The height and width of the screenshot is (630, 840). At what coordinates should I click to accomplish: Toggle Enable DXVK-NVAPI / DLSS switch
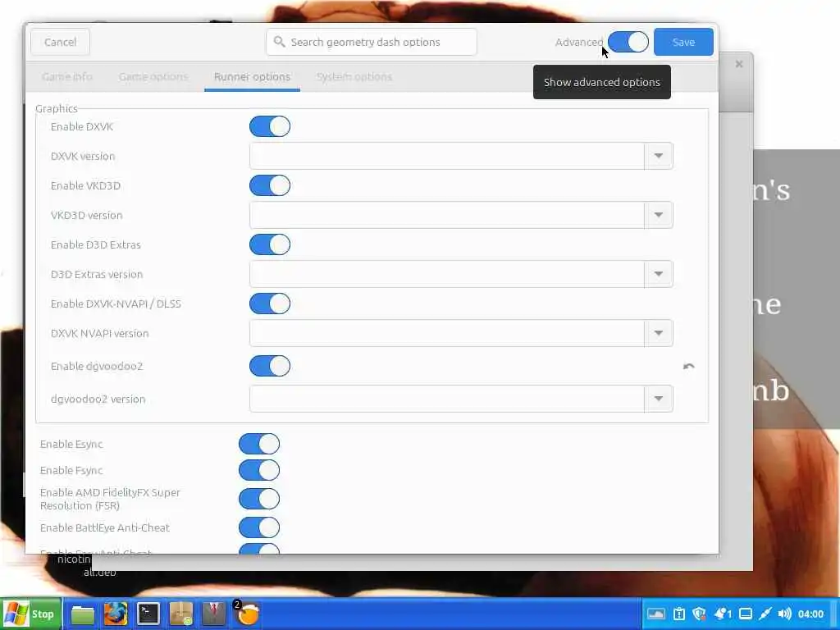coord(270,304)
